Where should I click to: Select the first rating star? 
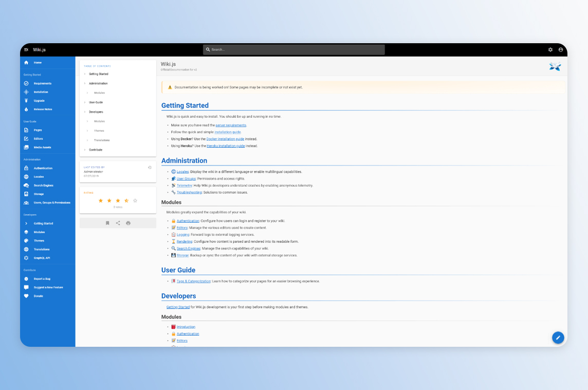[101, 201]
